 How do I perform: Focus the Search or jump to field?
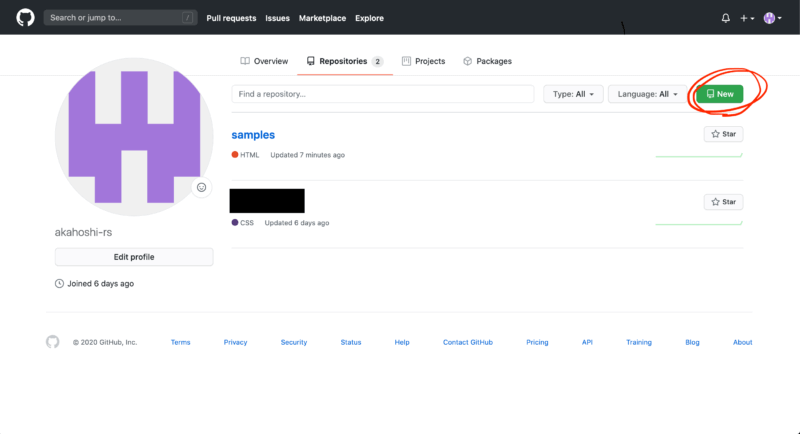120,17
